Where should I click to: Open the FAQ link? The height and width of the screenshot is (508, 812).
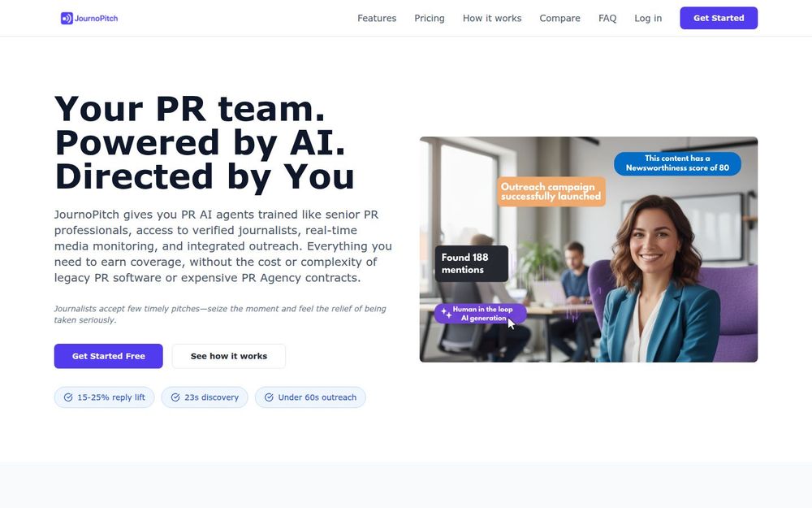tap(607, 18)
